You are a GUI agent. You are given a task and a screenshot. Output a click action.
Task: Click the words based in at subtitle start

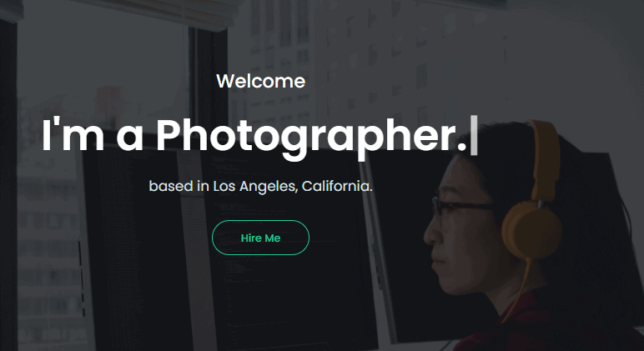point(179,186)
